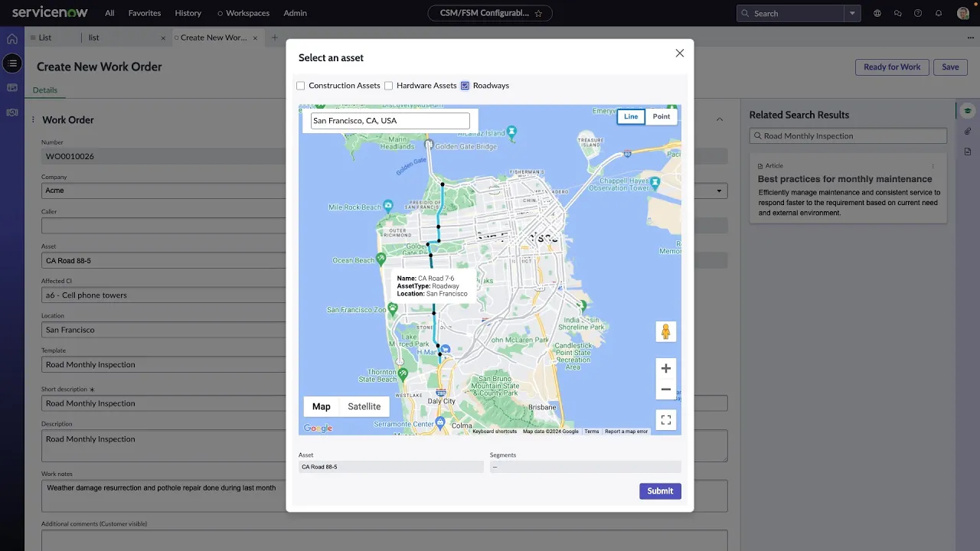
Task: Open the search scope dropdown next to global search
Action: [x=852, y=13]
